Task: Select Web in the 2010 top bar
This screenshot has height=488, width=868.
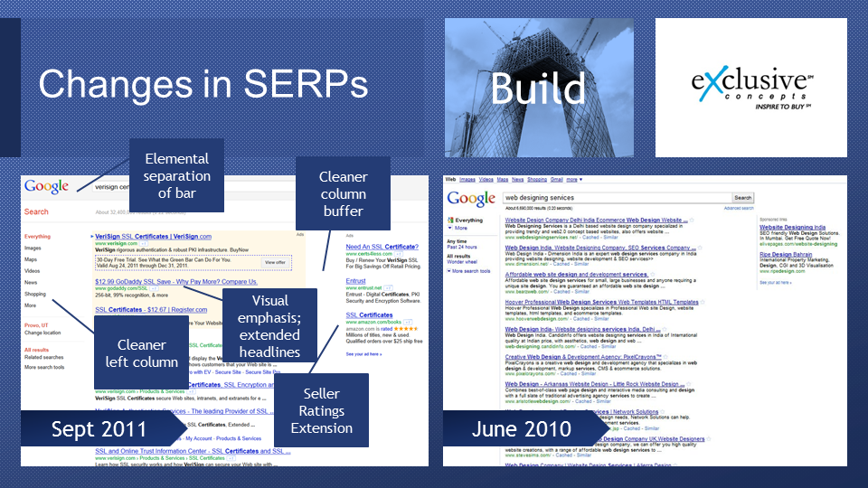Action: tap(450, 179)
